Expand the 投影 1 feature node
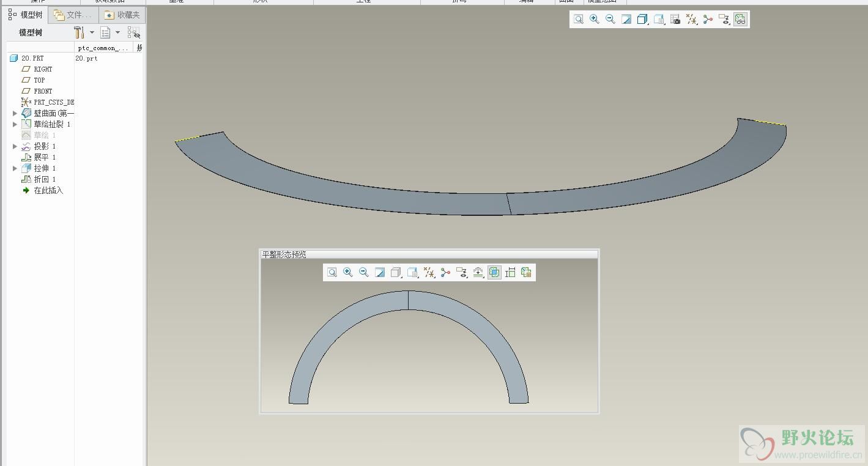 pos(15,146)
